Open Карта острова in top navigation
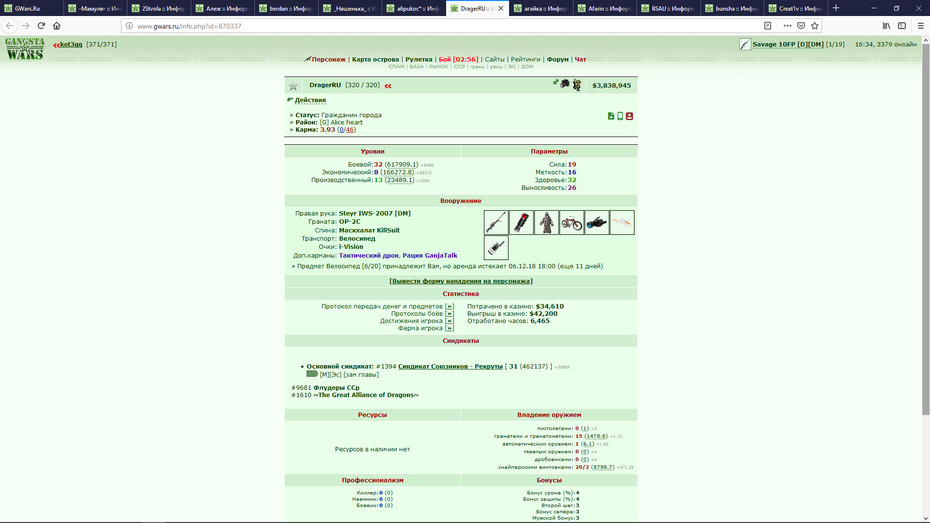Image resolution: width=930 pixels, height=523 pixels. click(x=375, y=59)
